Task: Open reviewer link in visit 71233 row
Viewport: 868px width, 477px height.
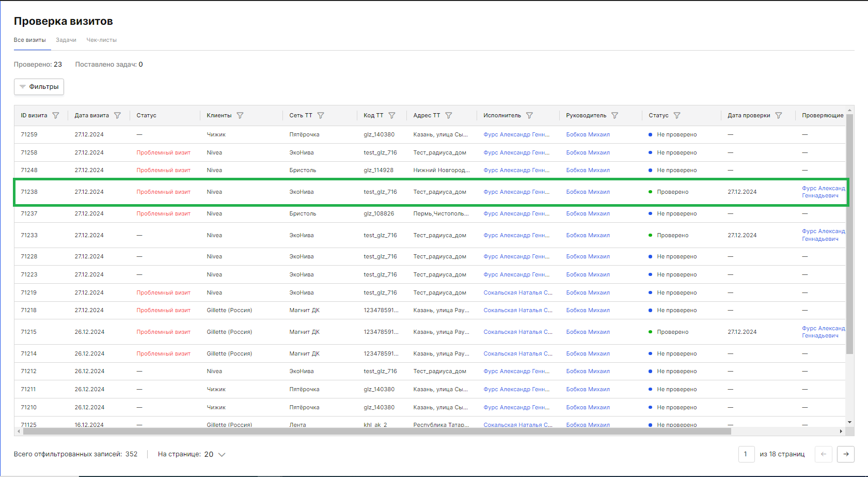Action: pos(824,235)
